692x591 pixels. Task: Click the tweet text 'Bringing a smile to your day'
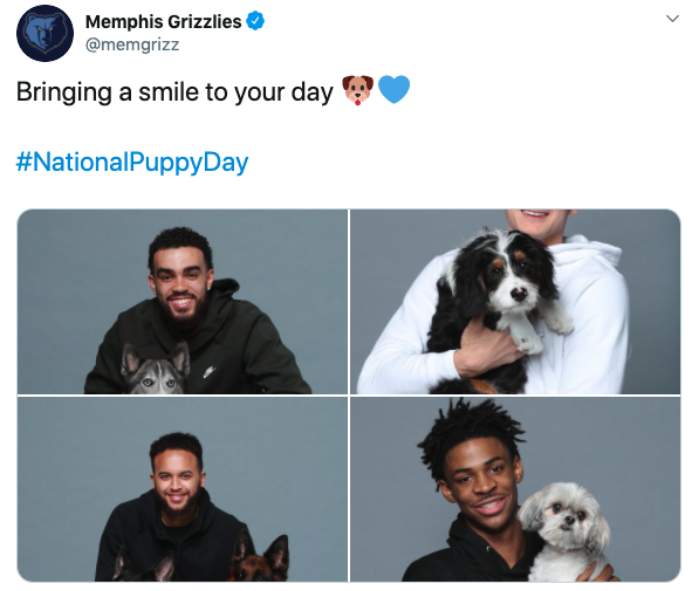pyautogui.click(x=175, y=92)
